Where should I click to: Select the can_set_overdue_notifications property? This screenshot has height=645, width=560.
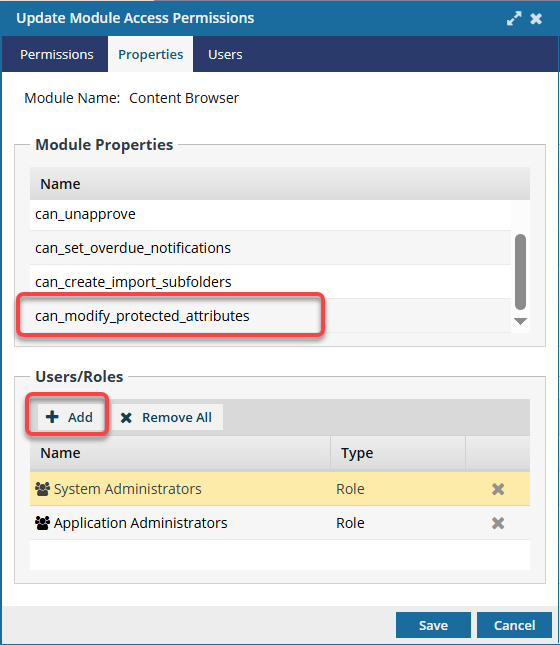click(x=270, y=248)
